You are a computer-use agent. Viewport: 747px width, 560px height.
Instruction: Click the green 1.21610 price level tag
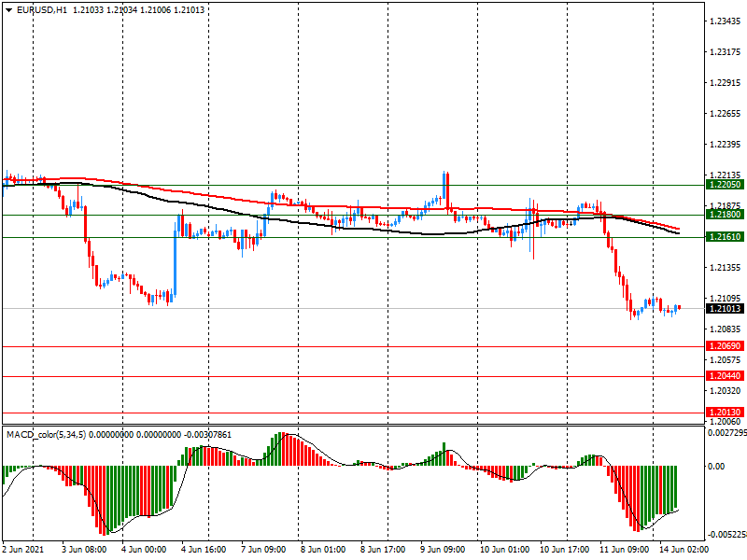(725, 238)
